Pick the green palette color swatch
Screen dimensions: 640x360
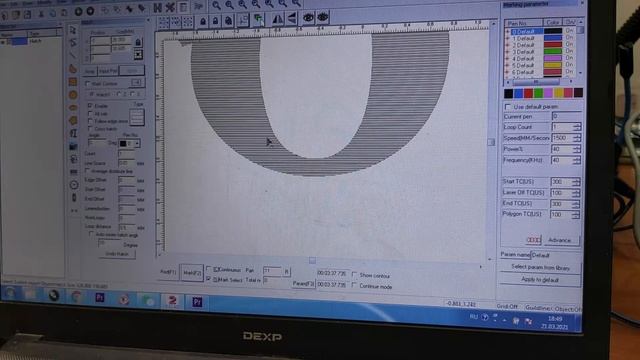(x=538, y=93)
